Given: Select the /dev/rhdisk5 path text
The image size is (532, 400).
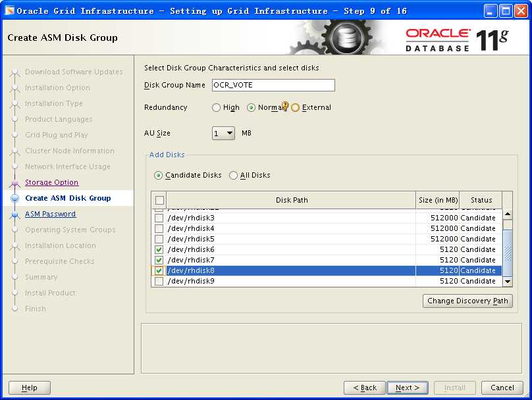Looking at the screenshot, I should 191,239.
